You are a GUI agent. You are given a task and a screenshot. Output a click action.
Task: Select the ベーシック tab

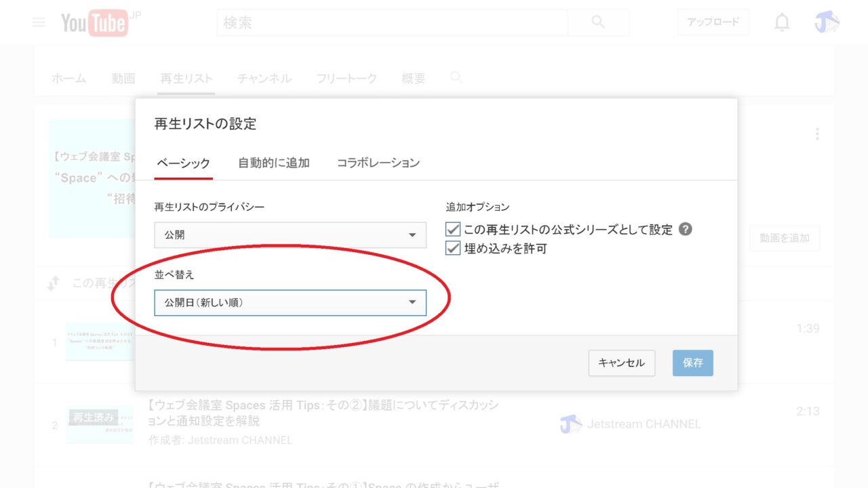point(183,163)
